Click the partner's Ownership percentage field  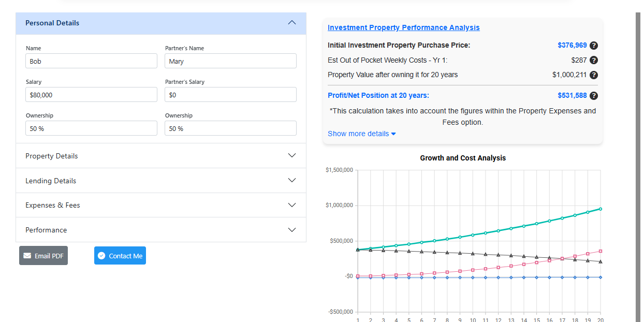pyautogui.click(x=230, y=128)
